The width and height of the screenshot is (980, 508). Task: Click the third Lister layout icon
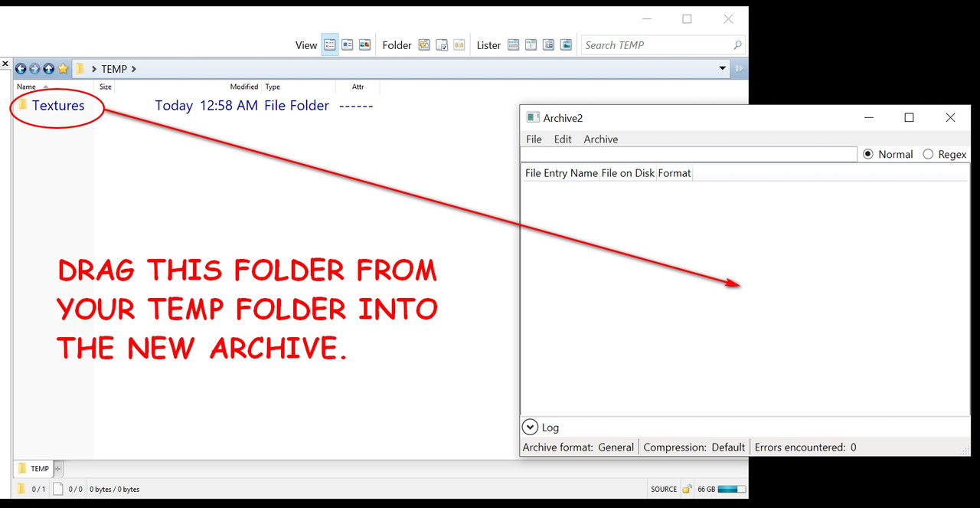(549, 45)
